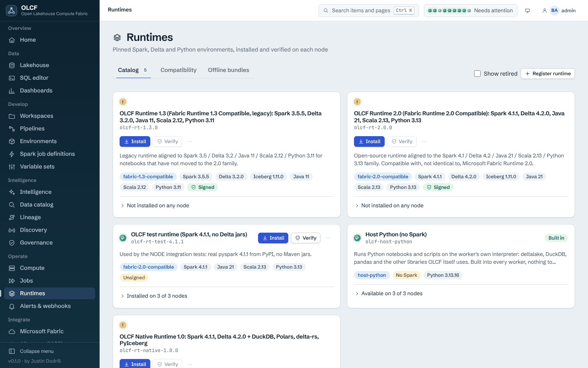Click the 'No Spark' tag
The height and width of the screenshot is (368, 588).
(406, 275)
